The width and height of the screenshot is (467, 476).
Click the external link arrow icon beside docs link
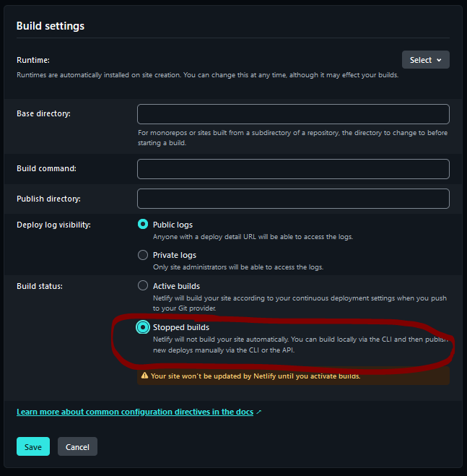[x=259, y=412]
